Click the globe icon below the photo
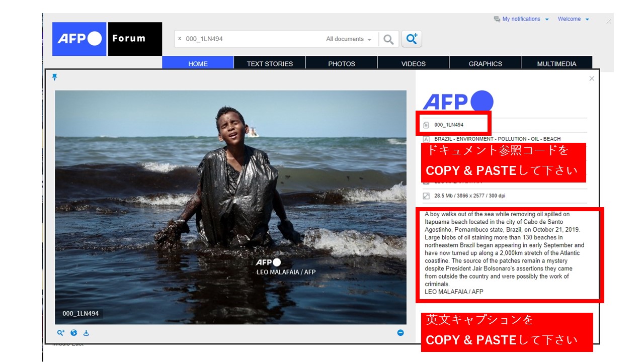 pos(74,333)
